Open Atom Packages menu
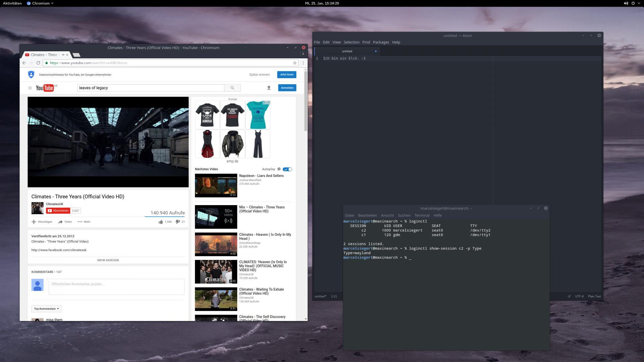644x362 pixels. 381,42
